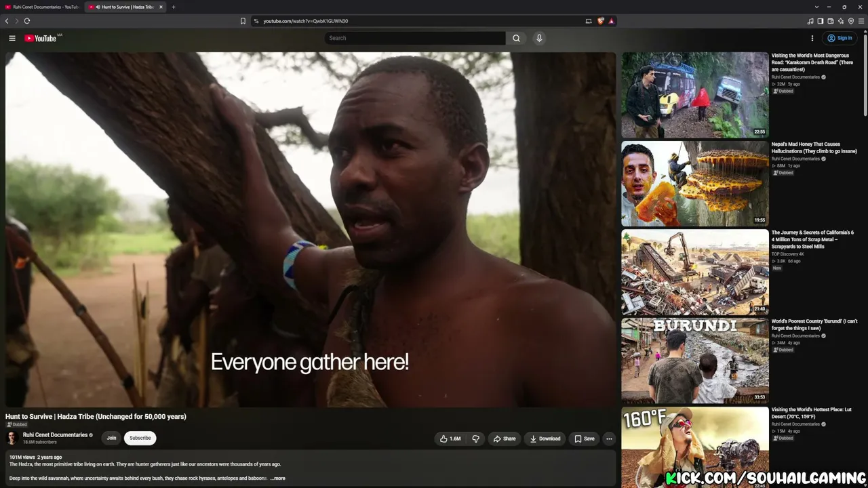Open the browser main menu
This screenshot has width=868, height=488.
tap(861, 21)
